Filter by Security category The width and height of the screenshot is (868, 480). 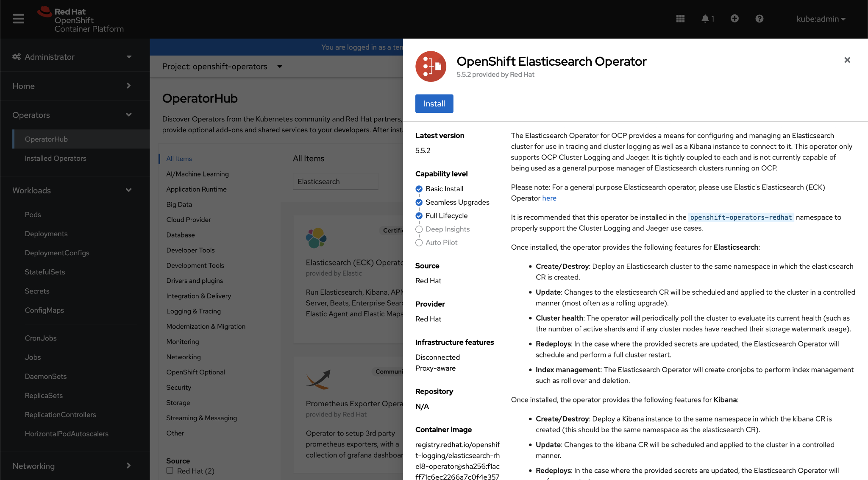point(178,388)
